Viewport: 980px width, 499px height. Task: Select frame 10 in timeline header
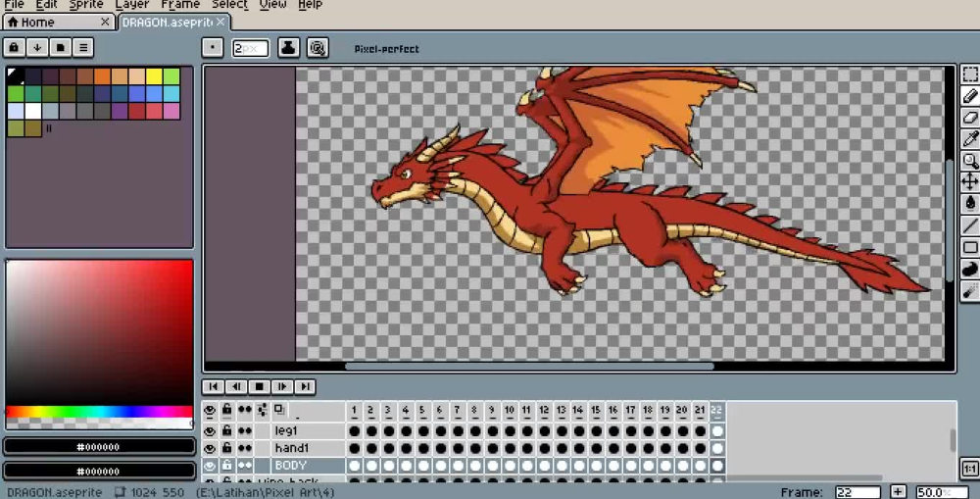coord(509,411)
